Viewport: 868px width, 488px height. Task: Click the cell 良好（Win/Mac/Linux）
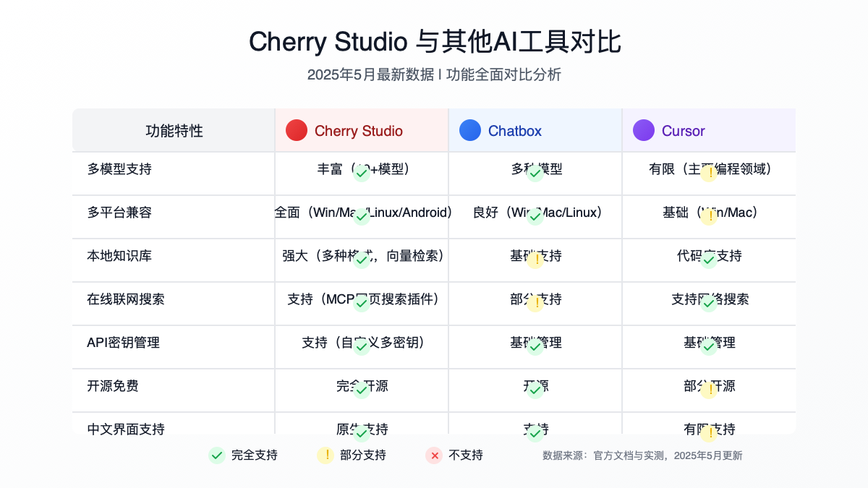point(537,213)
